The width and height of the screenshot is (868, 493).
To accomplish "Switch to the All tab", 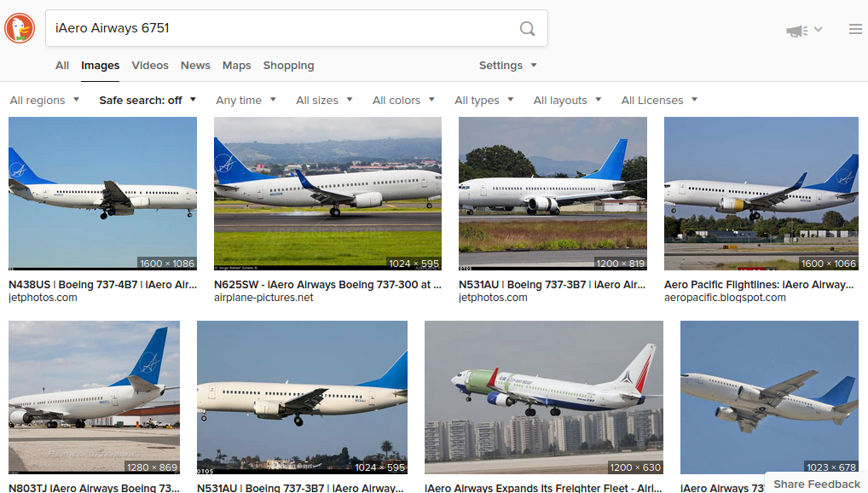I will [62, 66].
